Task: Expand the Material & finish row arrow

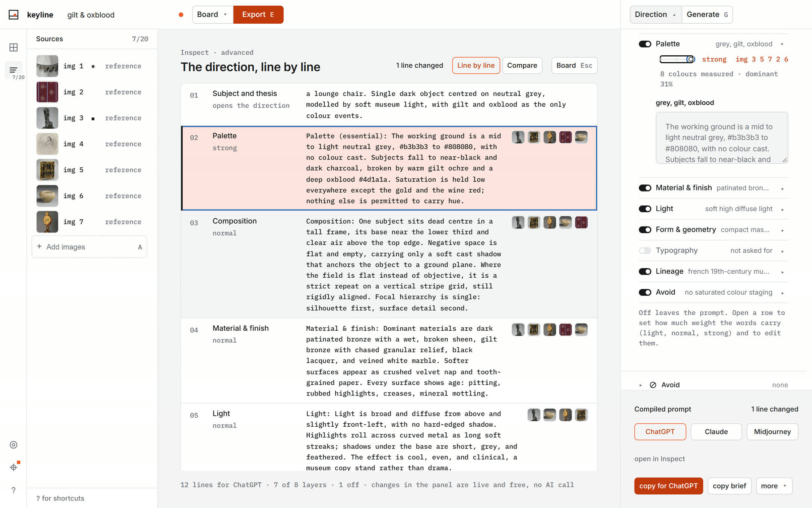Action: click(782, 189)
